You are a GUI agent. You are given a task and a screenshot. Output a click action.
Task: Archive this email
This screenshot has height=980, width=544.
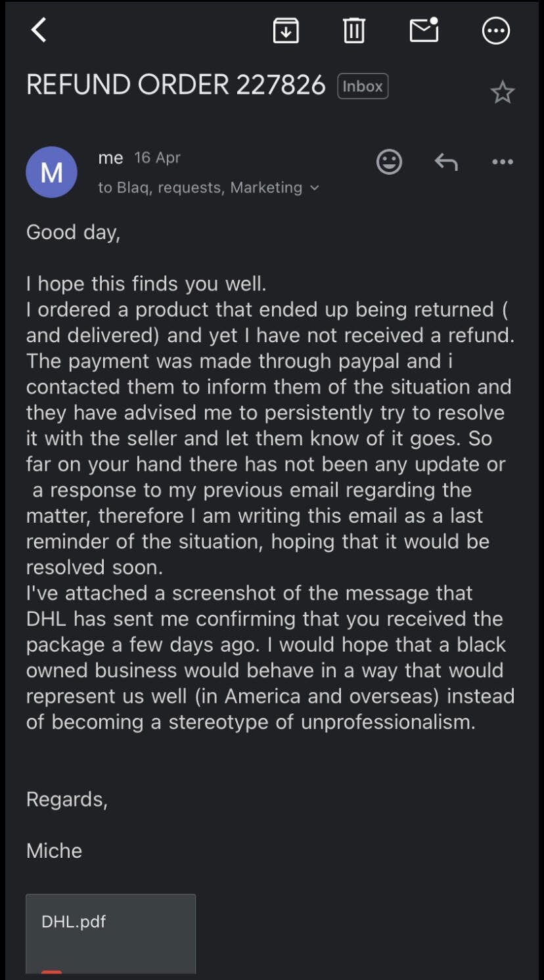coord(286,30)
